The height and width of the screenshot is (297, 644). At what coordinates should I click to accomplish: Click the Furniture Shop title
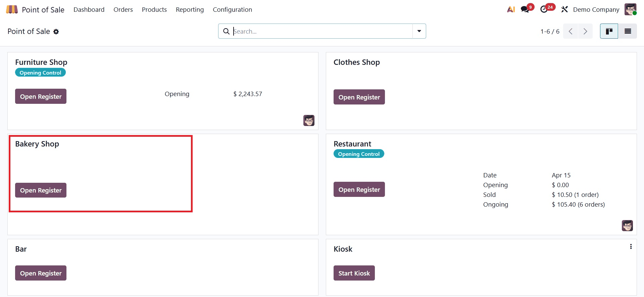[41, 62]
